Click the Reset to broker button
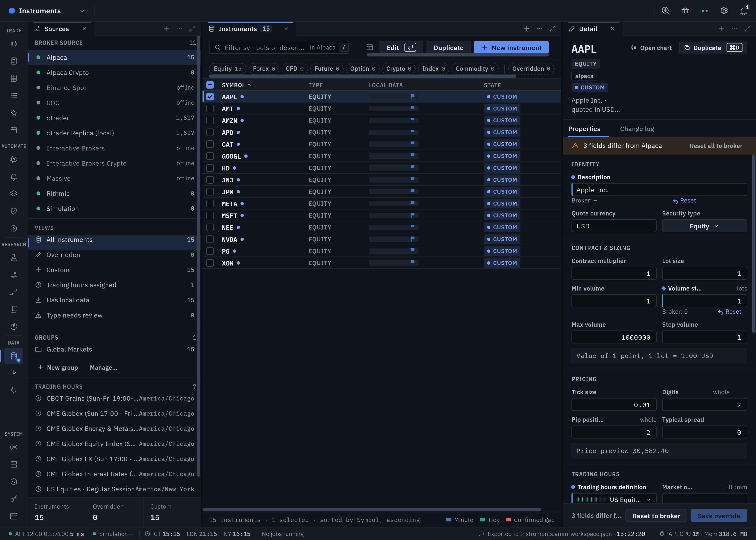Viewport: 756px width, 540px height. [656, 516]
